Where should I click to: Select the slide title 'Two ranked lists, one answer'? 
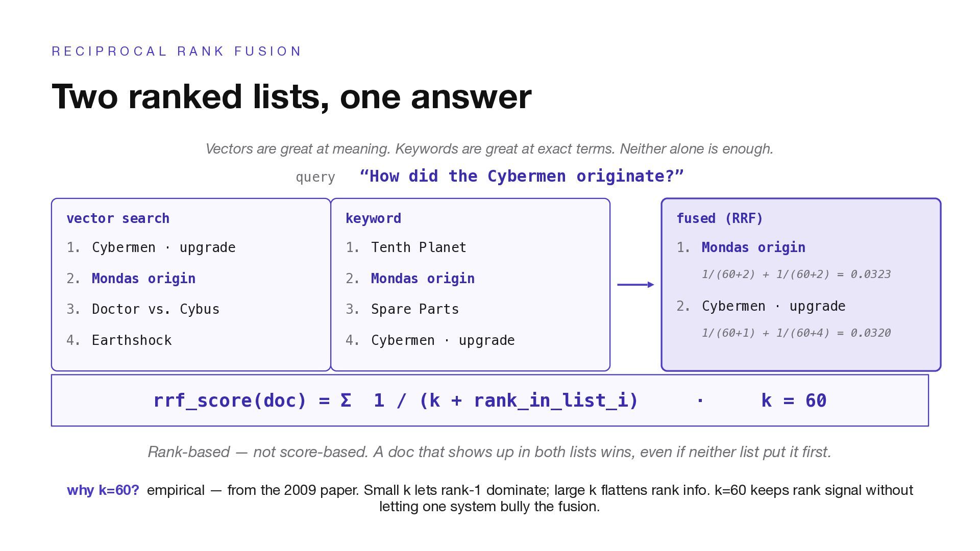291,96
